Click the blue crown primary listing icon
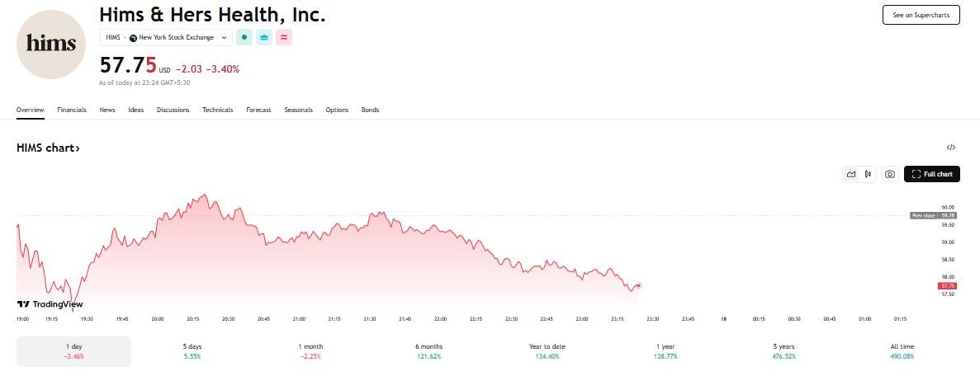Viewport: 980px width, 376px height. [x=263, y=37]
